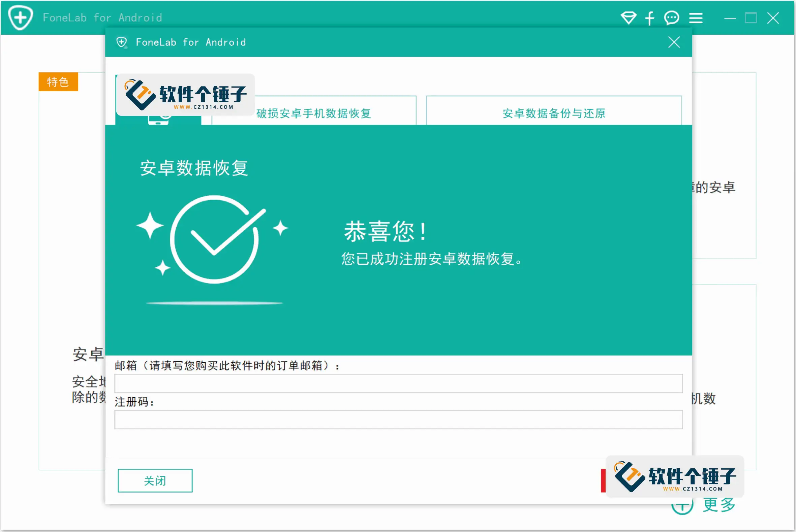Open the feedback chat bubble icon

click(671, 18)
